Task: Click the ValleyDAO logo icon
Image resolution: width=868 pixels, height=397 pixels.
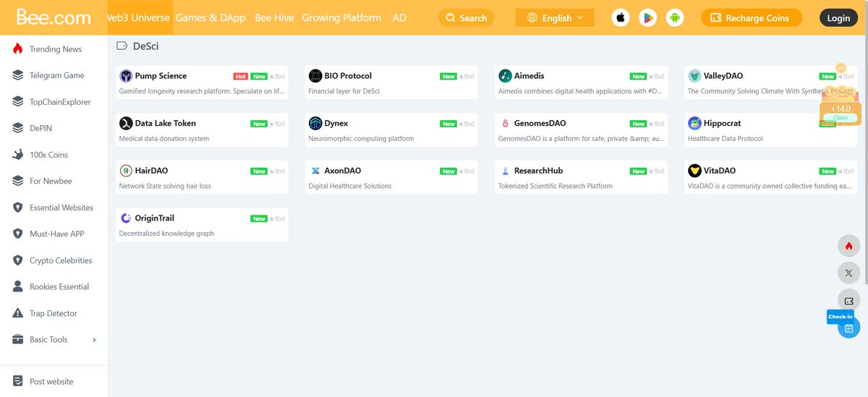Action: (694, 76)
